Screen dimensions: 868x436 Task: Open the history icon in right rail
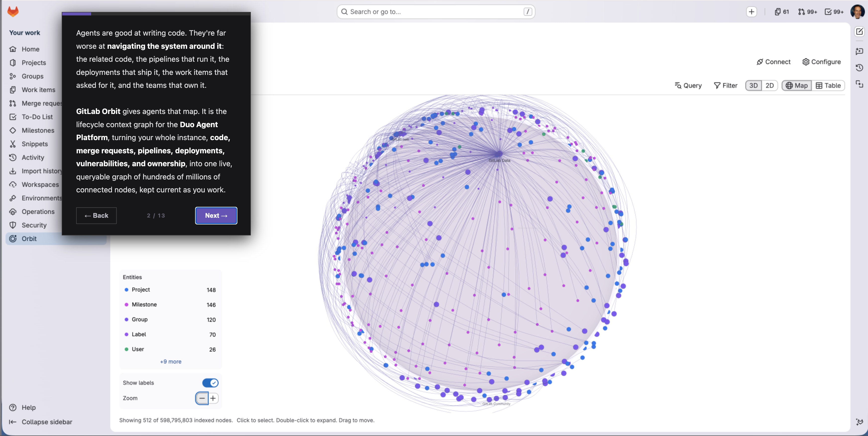pyautogui.click(x=859, y=67)
